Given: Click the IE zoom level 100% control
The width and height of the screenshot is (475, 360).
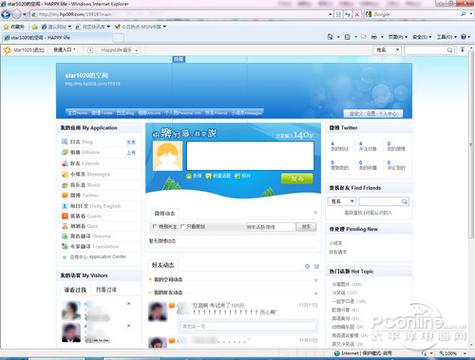Looking at the screenshot, I should [451, 353].
